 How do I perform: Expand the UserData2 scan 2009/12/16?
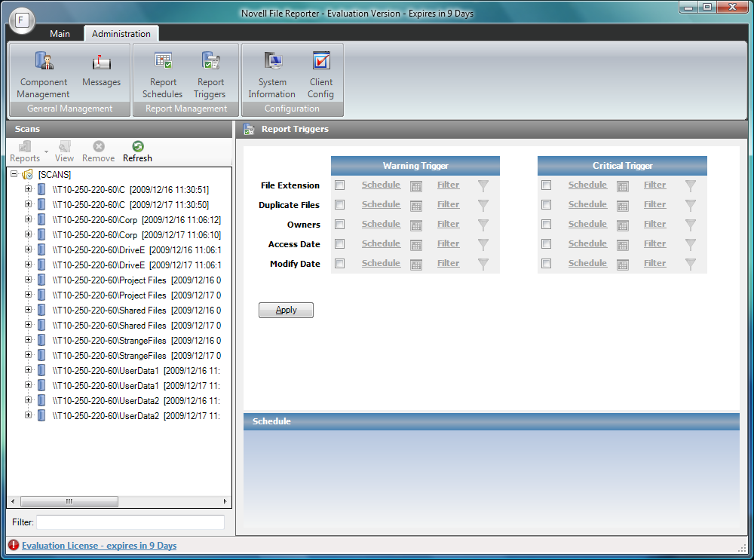point(29,400)
